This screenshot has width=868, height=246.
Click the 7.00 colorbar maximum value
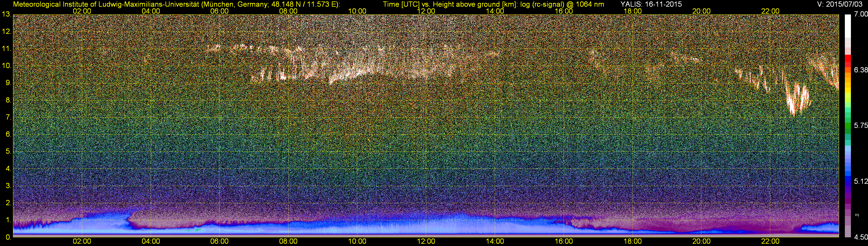click(860, 14)
